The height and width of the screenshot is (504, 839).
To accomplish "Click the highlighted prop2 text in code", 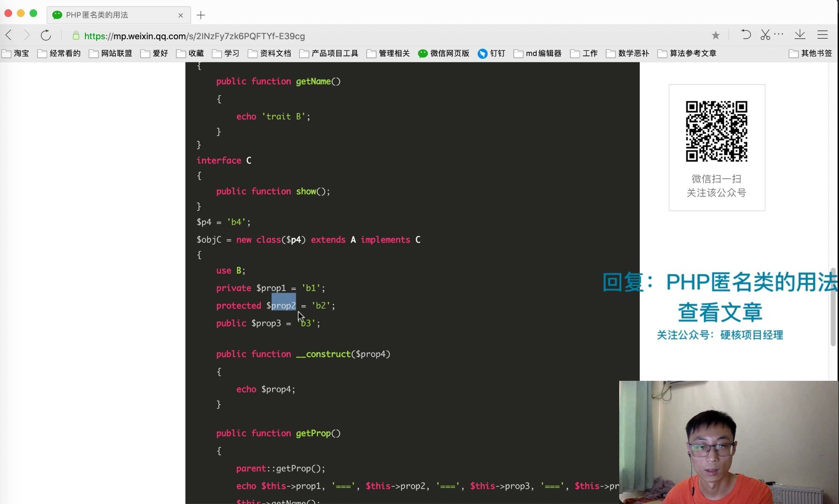I will click(x=284, y=306).
